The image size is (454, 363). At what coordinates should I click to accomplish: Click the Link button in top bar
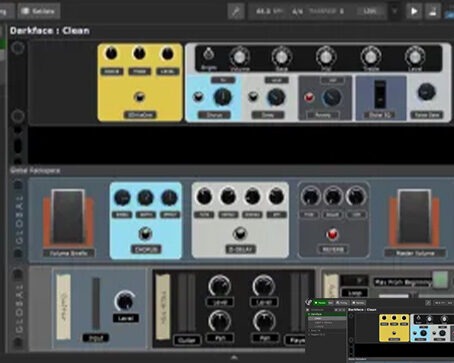click(x=370, y=11)
